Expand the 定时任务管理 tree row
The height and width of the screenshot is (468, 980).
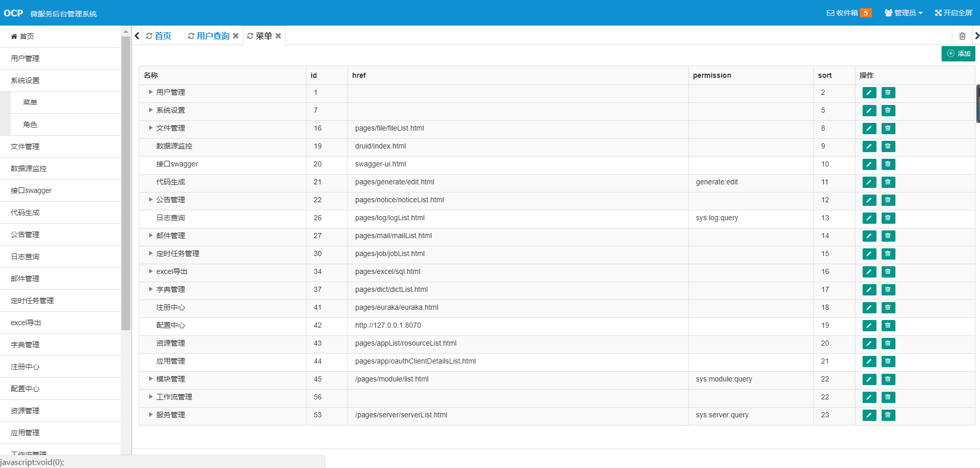click(151, 253)
